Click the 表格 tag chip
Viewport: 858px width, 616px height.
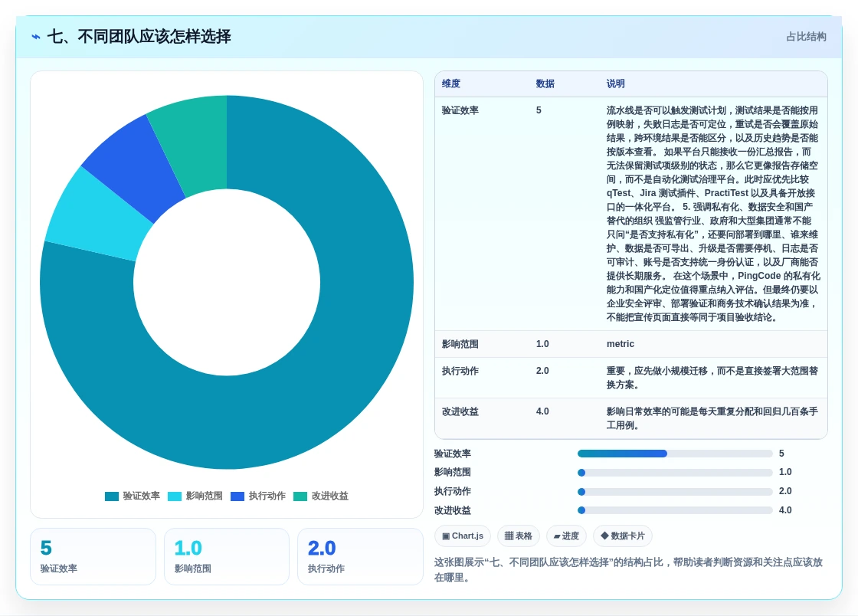[x=518, y=536]
